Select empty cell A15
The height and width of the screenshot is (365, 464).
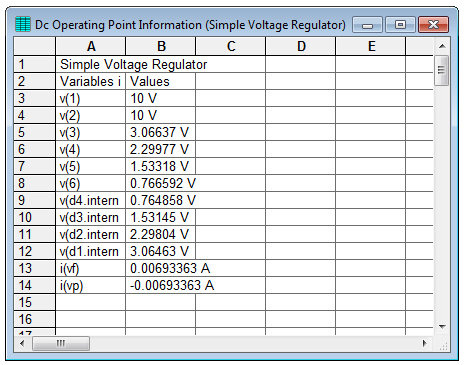pyautogui.click(x=91, y=302)
